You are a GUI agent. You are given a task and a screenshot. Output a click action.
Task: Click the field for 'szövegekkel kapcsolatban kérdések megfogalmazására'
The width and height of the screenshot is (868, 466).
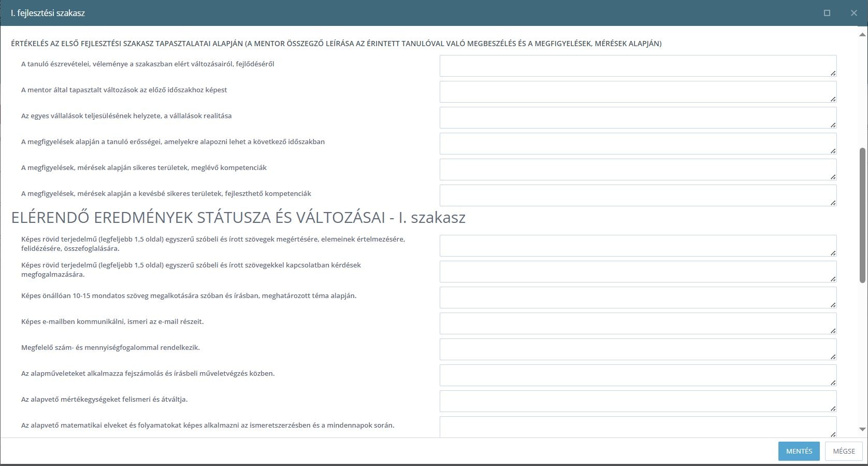(638, 272)
